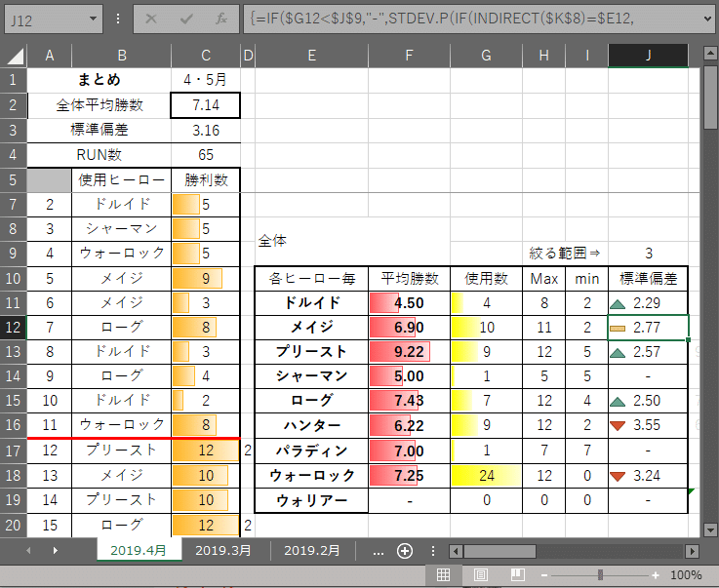Switch to Page Layout view icon
This screenshot has height=588, width=719.
coord(481,574)
